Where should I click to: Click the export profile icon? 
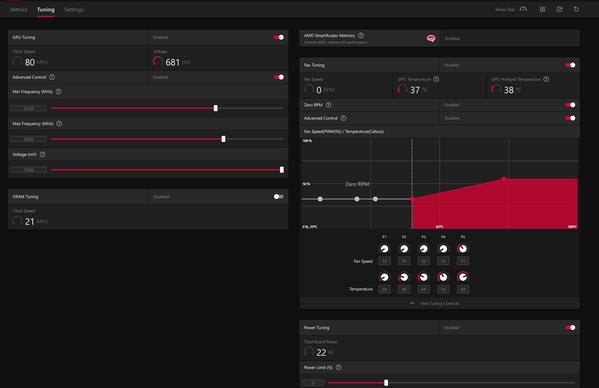tap(560, 9)
